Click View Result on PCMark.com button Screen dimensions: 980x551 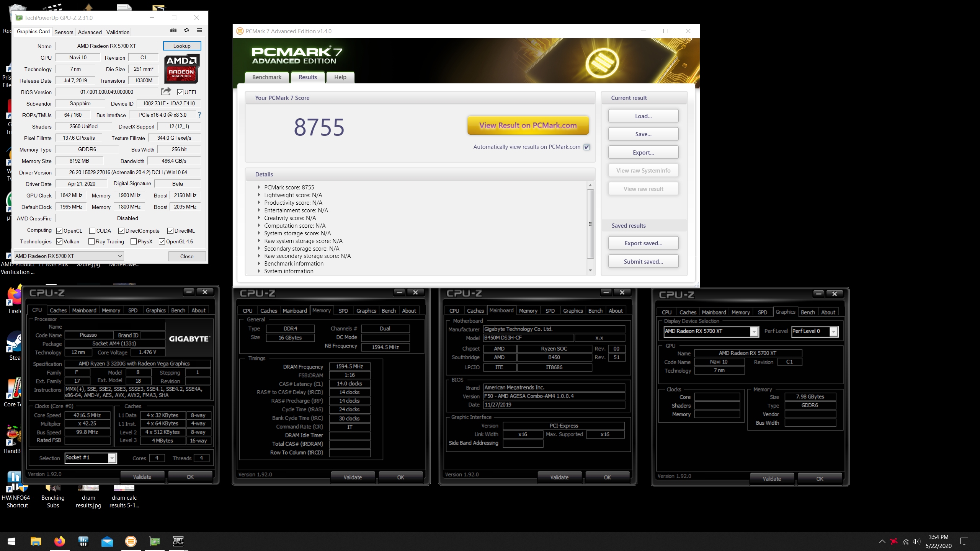pos(528,125)
